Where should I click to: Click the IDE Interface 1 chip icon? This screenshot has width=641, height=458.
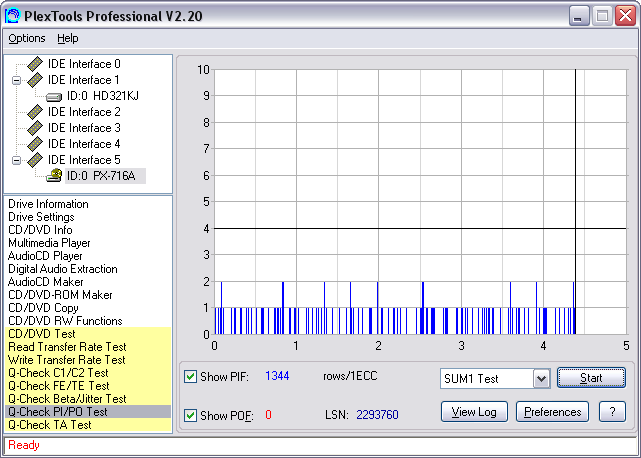pyautogui.click(x=35, y=80)
